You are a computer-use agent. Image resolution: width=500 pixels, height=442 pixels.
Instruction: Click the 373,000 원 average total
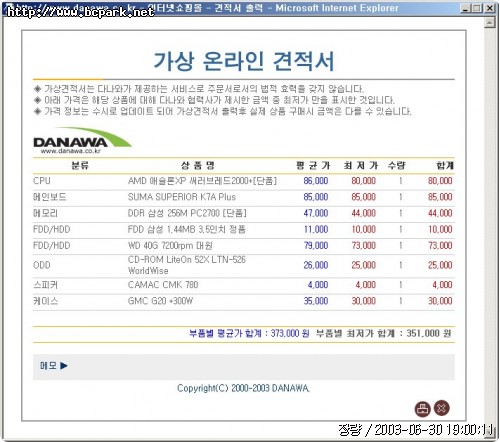(290, 333)
